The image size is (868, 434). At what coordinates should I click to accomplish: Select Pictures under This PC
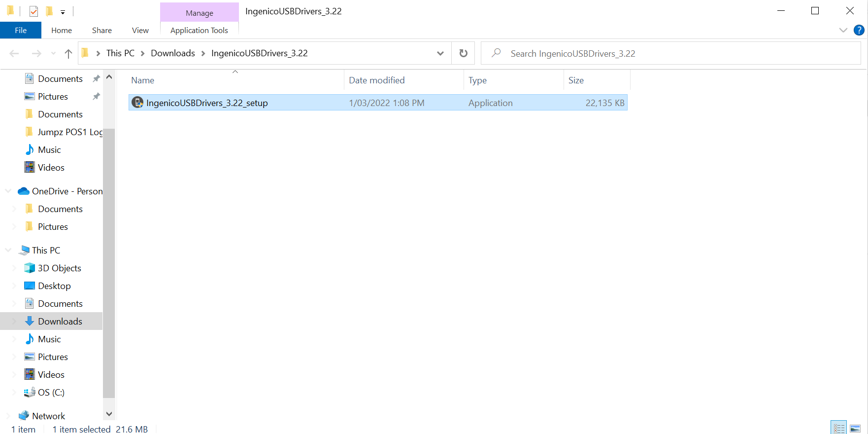point(53,357)
